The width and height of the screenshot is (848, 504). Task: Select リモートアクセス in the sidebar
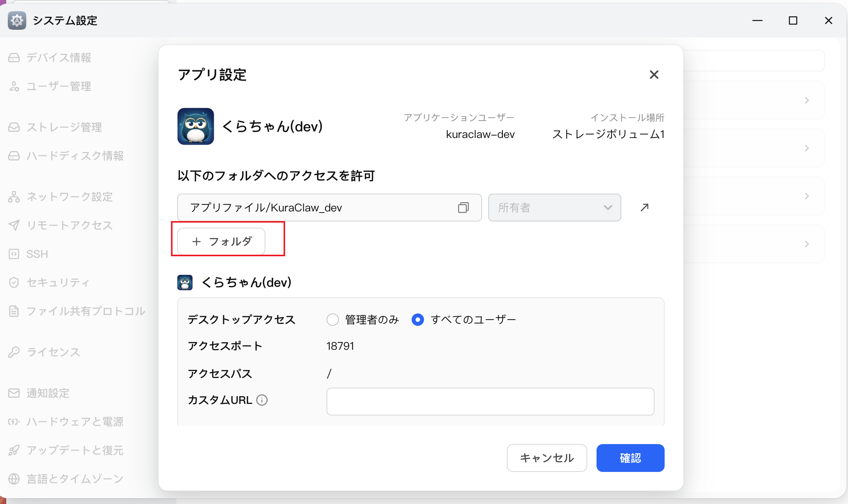60,225
